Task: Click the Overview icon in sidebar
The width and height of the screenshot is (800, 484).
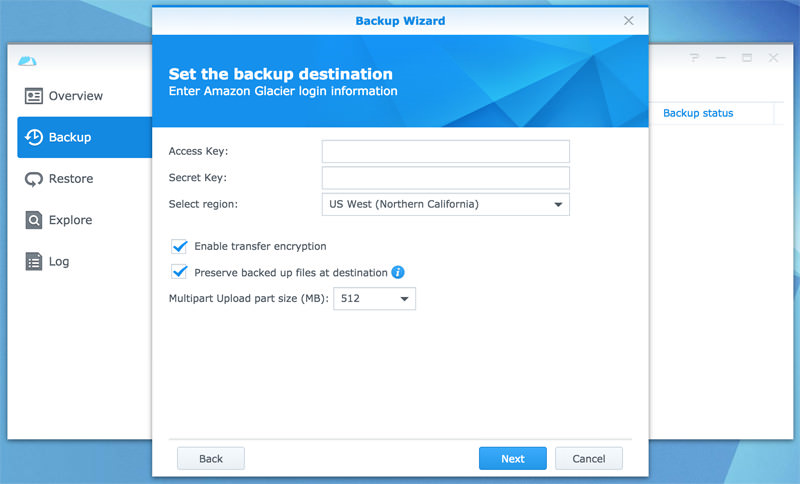Action: pyautogui.click(x=34, y=96)
